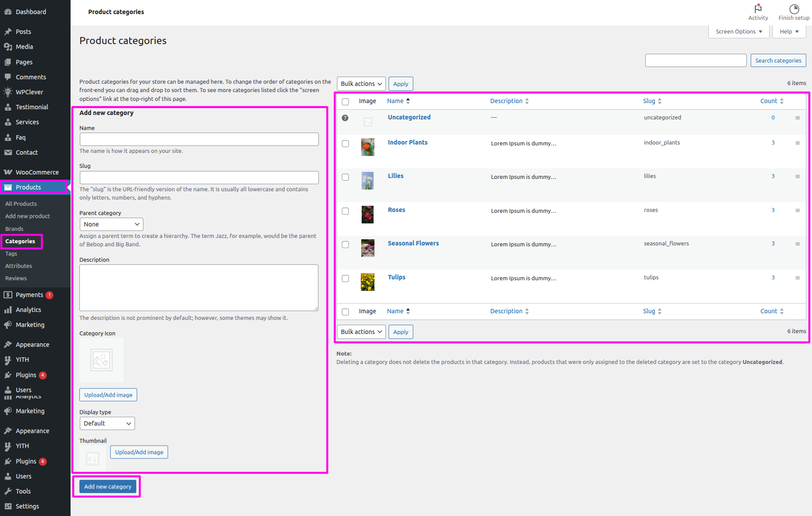Select the Lilies category checkbox
812x516 pixels.
(x=345, y=177)
